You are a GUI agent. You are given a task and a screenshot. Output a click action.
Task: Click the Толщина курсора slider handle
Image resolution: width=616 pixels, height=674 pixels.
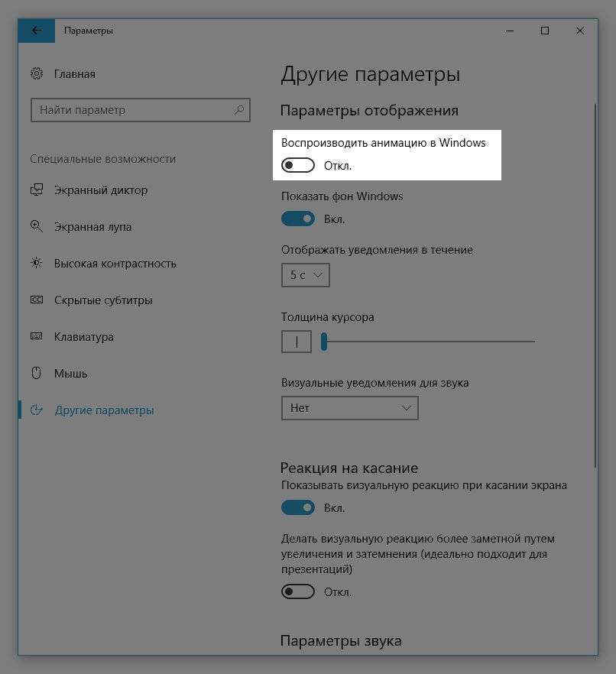coord(324,342)
